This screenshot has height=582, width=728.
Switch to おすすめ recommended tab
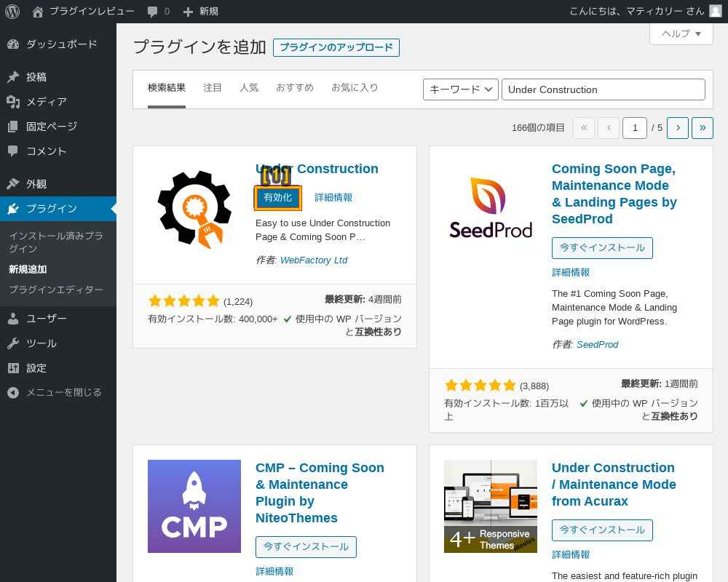(295, 88)
